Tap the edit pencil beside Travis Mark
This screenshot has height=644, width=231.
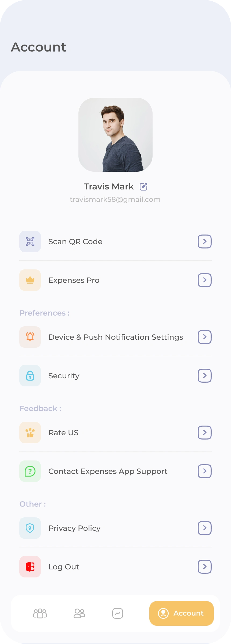[x=143, y=186]
